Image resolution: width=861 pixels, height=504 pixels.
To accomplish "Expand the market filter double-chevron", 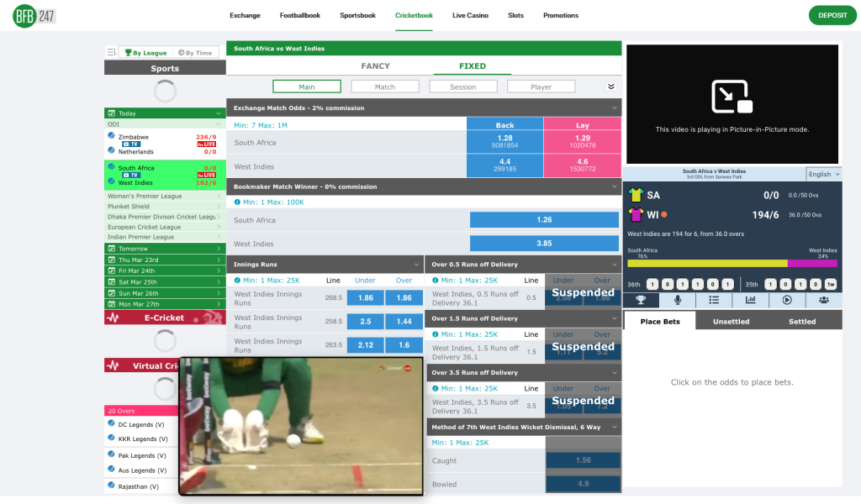I will coord(611,87).
